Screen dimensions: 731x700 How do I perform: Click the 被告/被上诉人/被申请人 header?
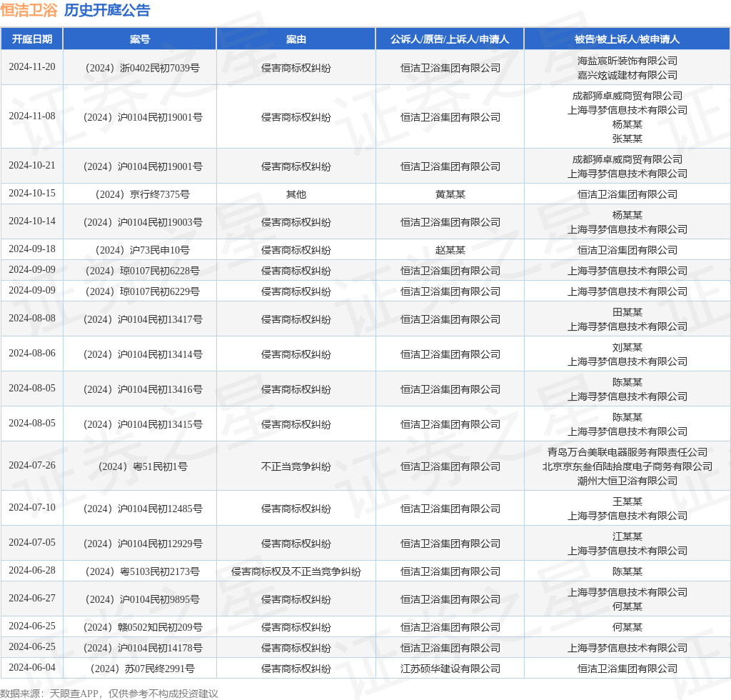[627, 39]
